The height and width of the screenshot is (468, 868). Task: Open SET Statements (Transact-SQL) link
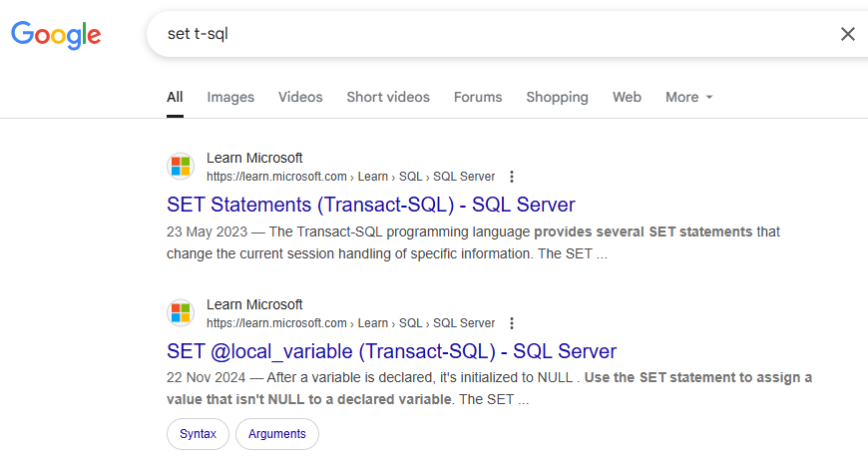tap(371, 205)
